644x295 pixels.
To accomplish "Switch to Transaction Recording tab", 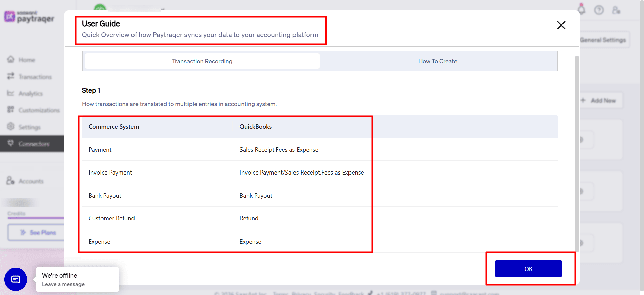I will pyautogui.click(x=202, y=61).
